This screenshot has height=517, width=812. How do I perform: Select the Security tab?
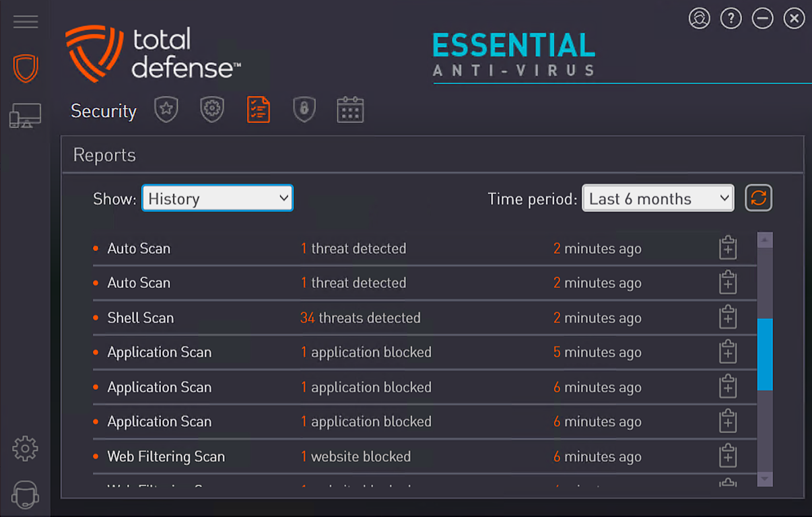[x=103, y=111]
